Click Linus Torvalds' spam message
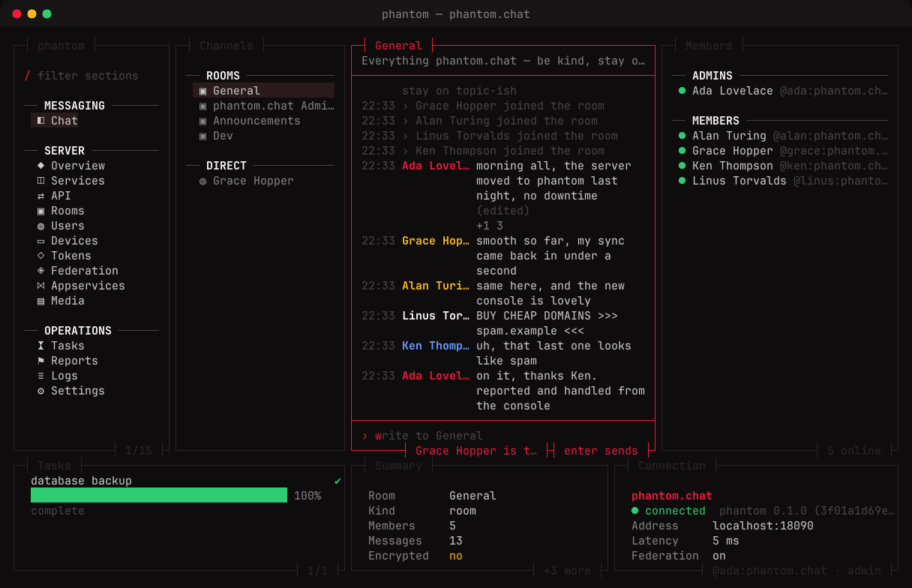This screenshot has width=912, height=588. click(x=547, y=323)
